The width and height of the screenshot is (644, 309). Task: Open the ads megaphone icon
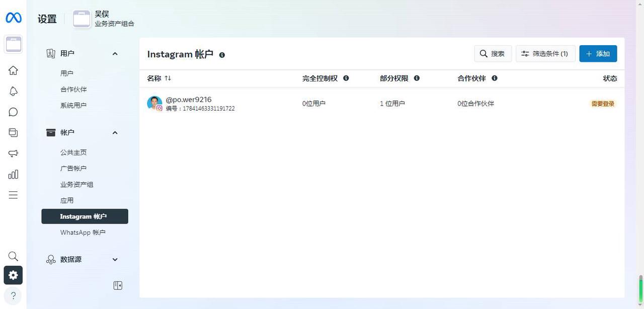point(14,154)
